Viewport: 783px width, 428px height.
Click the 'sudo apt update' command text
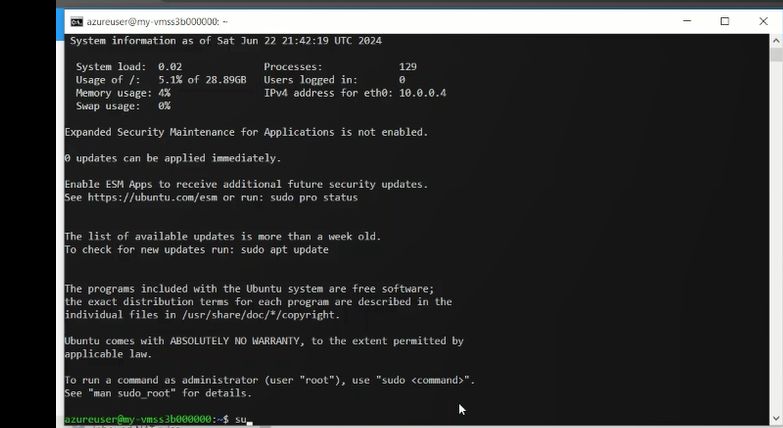285,249
